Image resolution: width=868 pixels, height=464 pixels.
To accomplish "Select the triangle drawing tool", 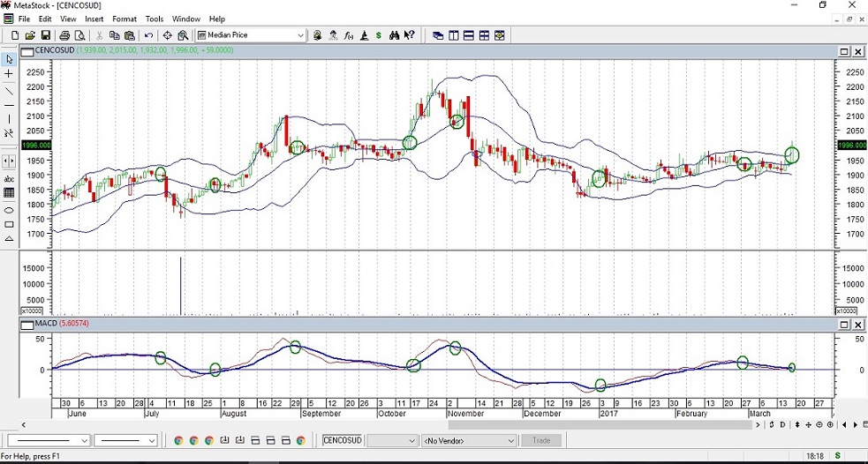I will [9, 239].
